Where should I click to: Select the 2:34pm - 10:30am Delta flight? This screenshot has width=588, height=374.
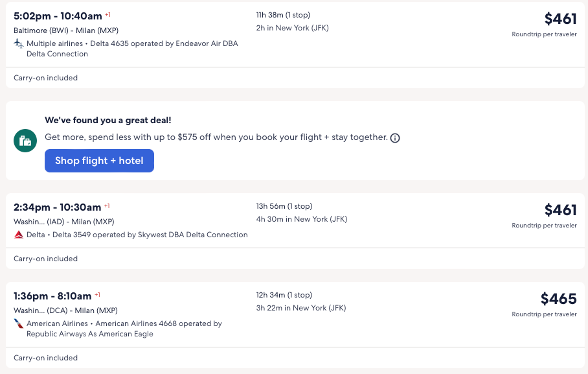(58, 207)
